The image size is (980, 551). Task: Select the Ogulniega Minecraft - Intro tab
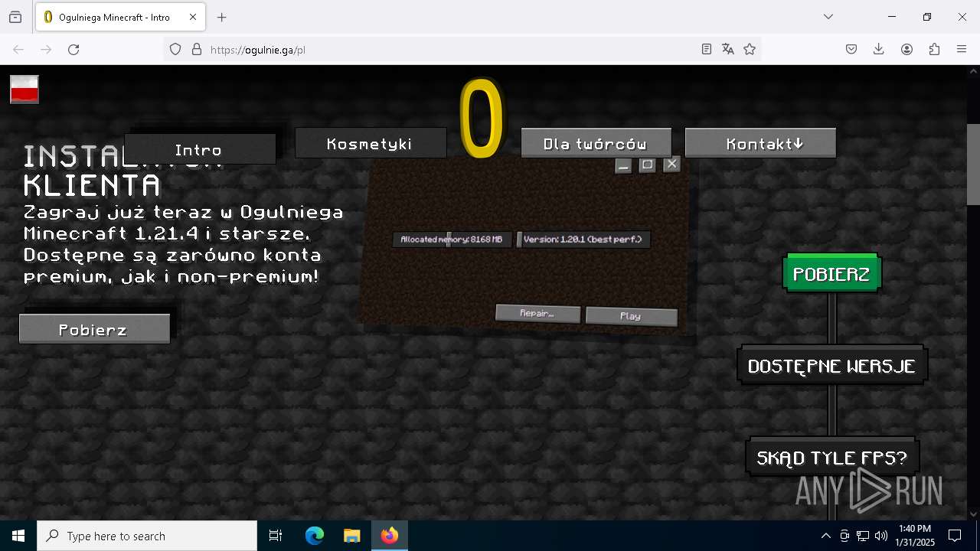[119, 17]
